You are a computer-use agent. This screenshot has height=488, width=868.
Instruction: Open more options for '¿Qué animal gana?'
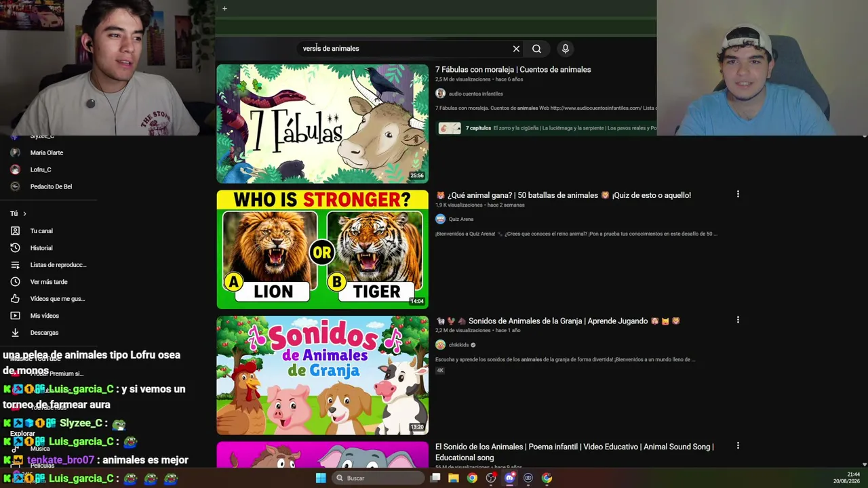click(738, 195)
